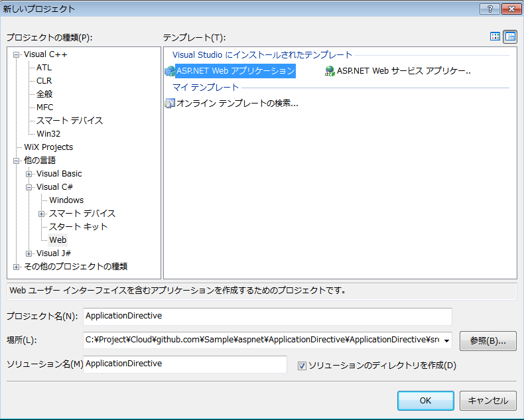Click Visual Studio にインストールされたテンプレート header
524x420 pixels.
(x=263, y=55)
